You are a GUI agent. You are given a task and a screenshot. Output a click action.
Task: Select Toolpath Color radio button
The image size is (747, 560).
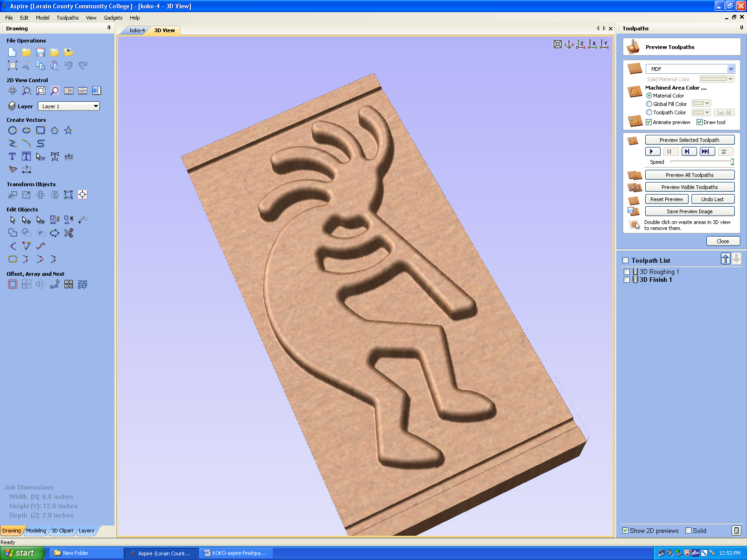click(649, 112)
